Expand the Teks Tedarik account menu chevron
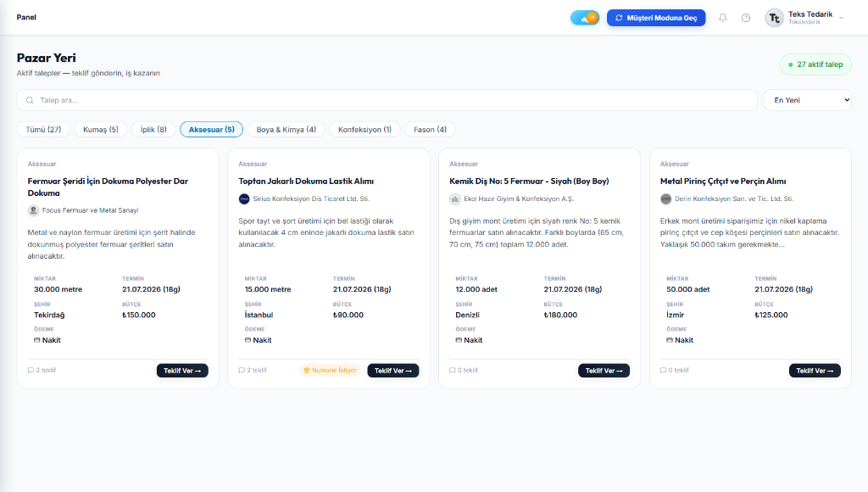868x492 pixels. tap(842, 18)
